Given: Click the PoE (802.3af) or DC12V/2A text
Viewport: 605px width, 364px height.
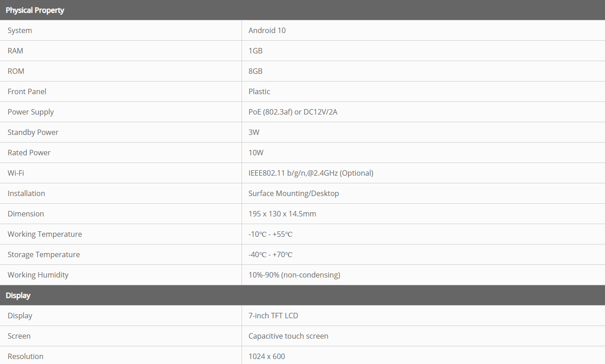Looking at the screenshot, I should pos(293,112).
